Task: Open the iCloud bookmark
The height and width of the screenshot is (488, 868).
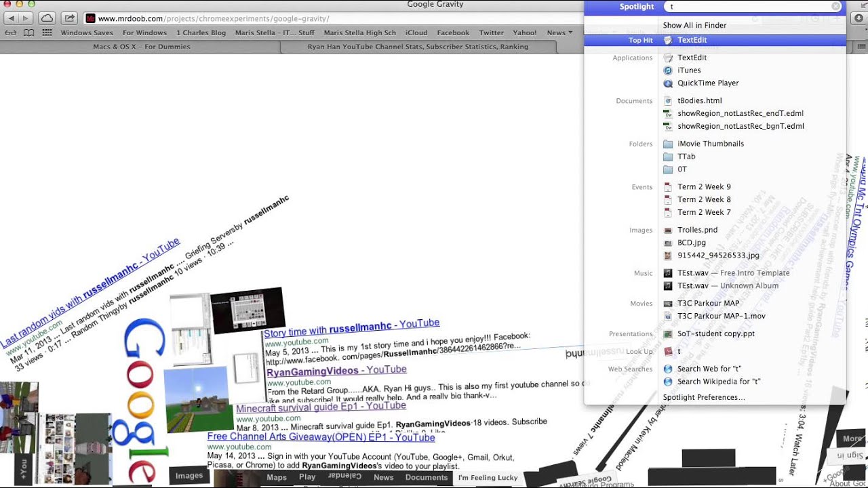Action: pos(416,33)
